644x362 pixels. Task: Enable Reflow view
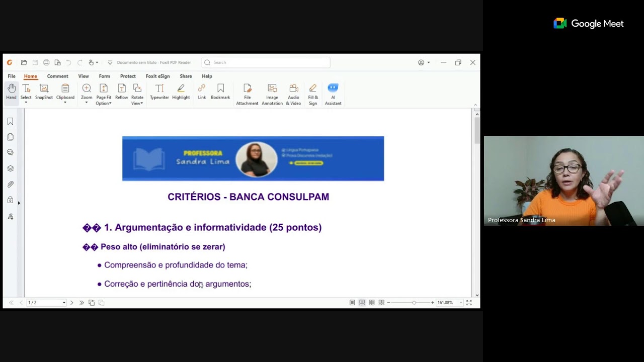click(122, 92)
